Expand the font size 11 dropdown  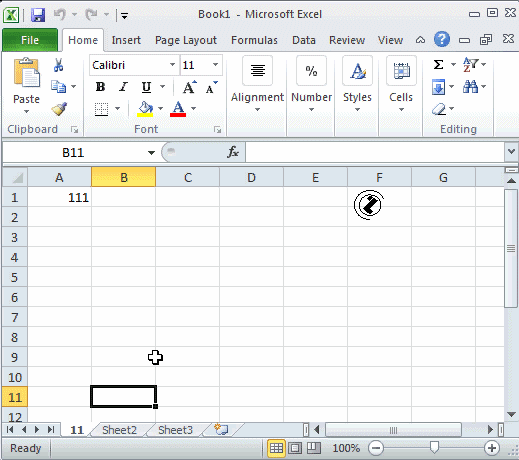click(216, 65)
